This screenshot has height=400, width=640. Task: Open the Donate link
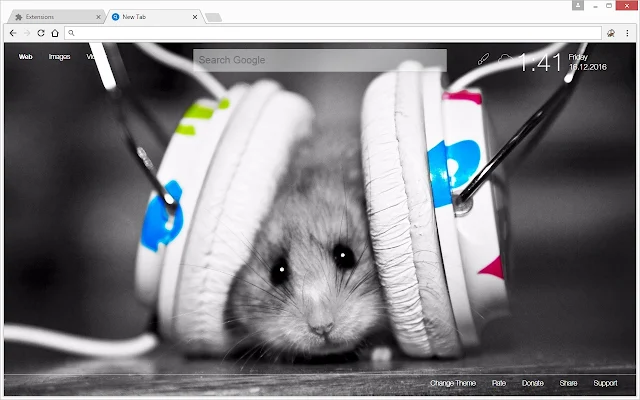(533, 383)
